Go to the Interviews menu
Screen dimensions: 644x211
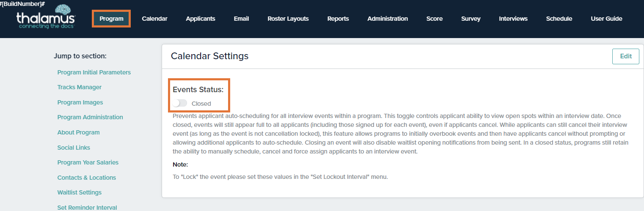click(x=513, y=19)
